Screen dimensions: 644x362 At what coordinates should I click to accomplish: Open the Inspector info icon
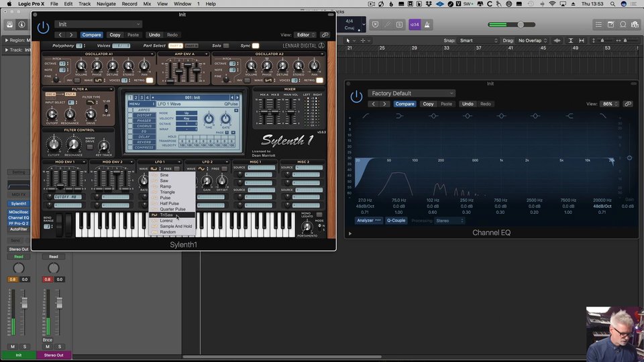(21, 25)
